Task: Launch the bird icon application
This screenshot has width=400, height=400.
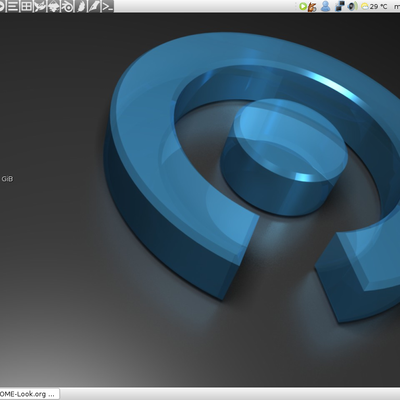Action: 40,6
